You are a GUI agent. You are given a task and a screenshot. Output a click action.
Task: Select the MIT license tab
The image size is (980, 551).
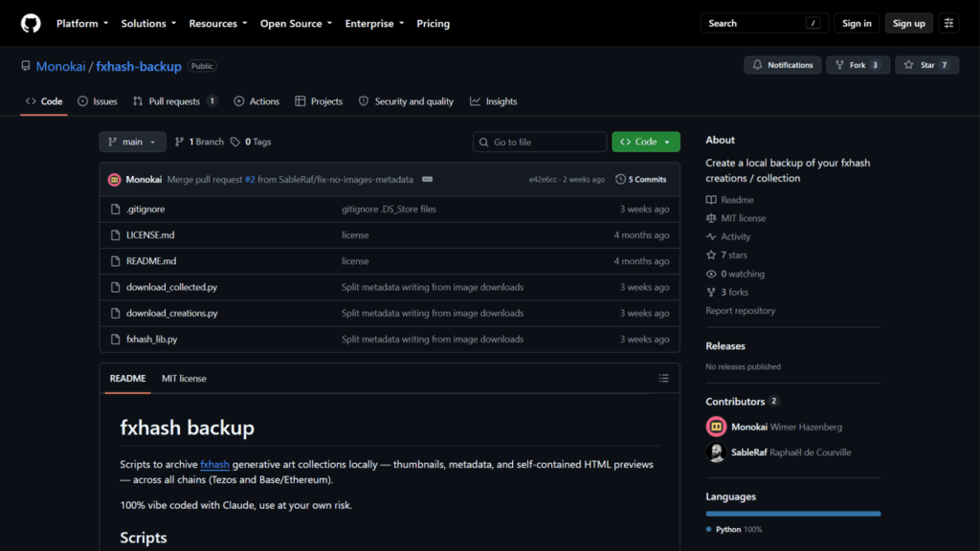[x=184, y=379]
